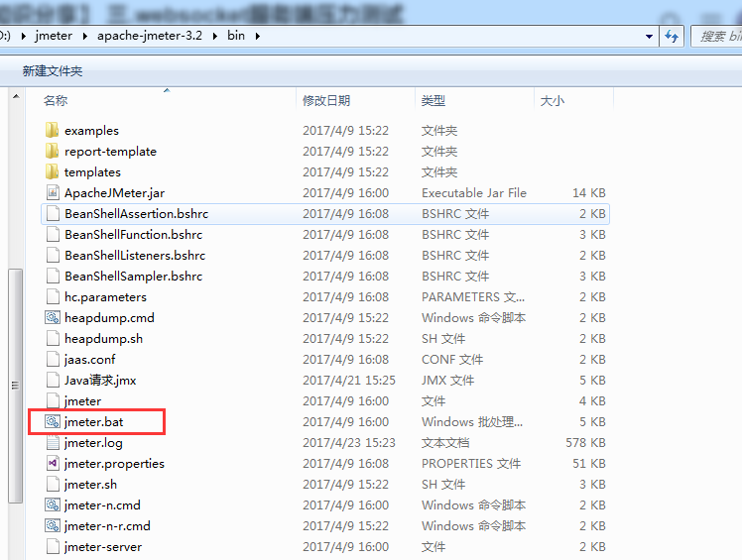Click the jmeter.properties file icon
This screenshot has height=560, width=742.
(53, 463)
